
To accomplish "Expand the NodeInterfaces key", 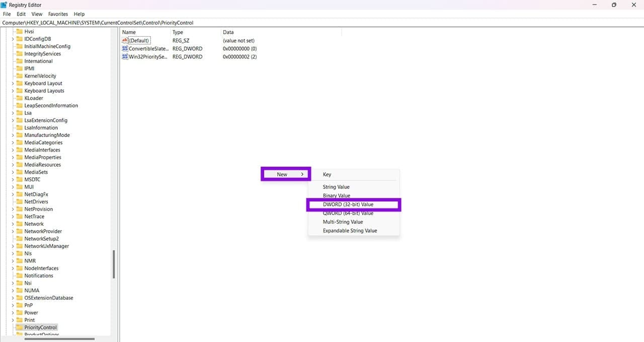I will pyautogui.click(x=13, y=268).
